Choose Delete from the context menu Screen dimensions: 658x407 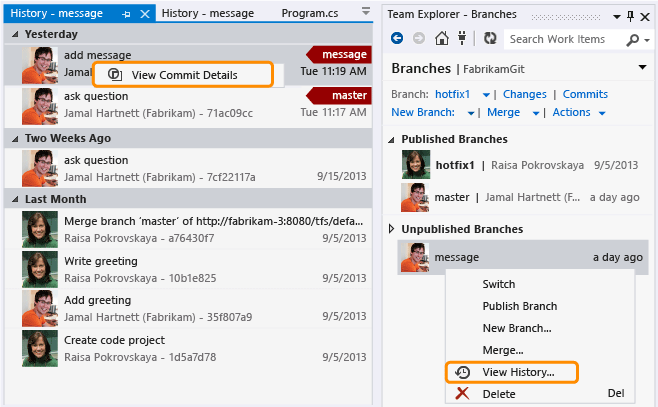pyautogui.click(x=540, y=394)
